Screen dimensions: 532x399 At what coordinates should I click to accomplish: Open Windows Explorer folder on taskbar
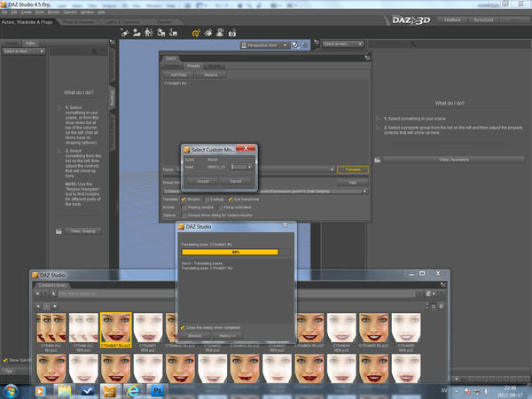click(x=64, y=392)
